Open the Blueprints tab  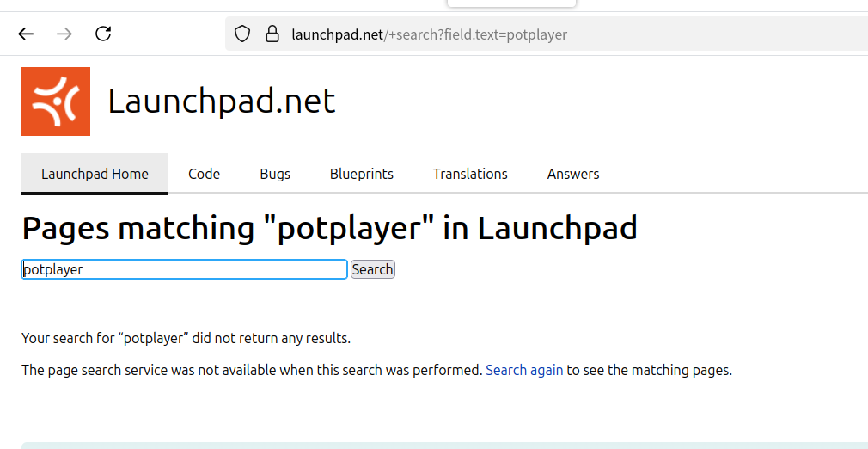click(362, 174)
